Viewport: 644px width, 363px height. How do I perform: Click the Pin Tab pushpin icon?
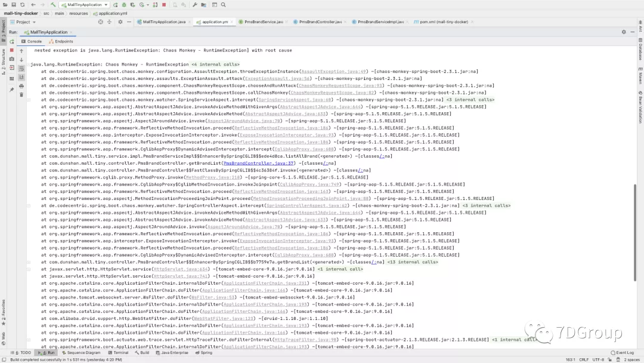(x=12, y=89)
